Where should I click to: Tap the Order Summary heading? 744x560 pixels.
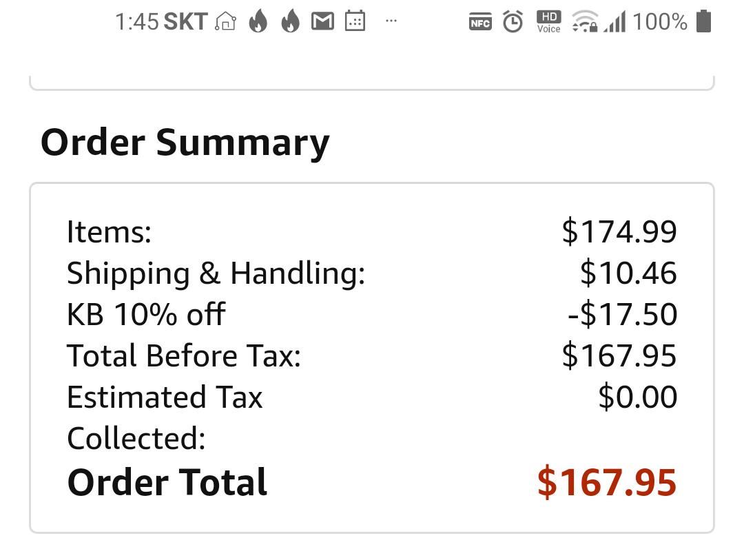(x=185, y=143)
